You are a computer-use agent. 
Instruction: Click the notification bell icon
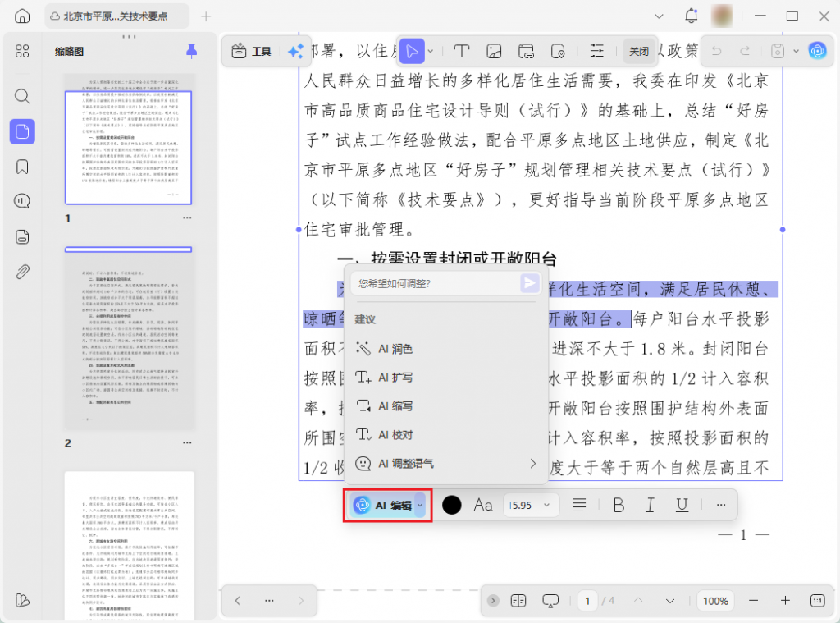point(691,16)
